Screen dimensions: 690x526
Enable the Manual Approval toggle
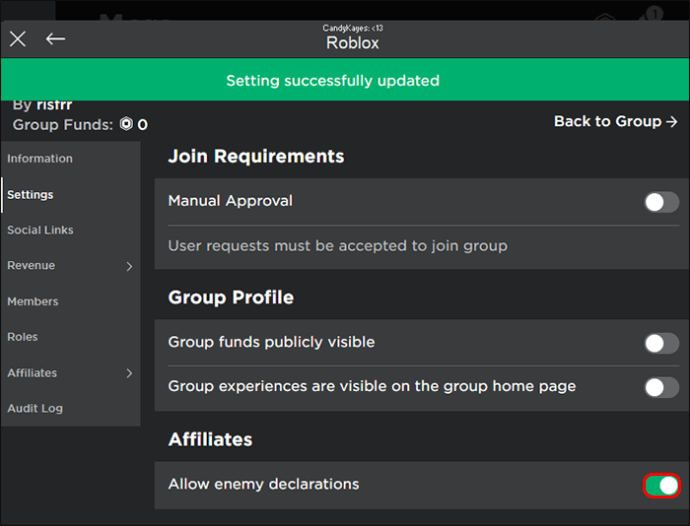coord(662,202)
